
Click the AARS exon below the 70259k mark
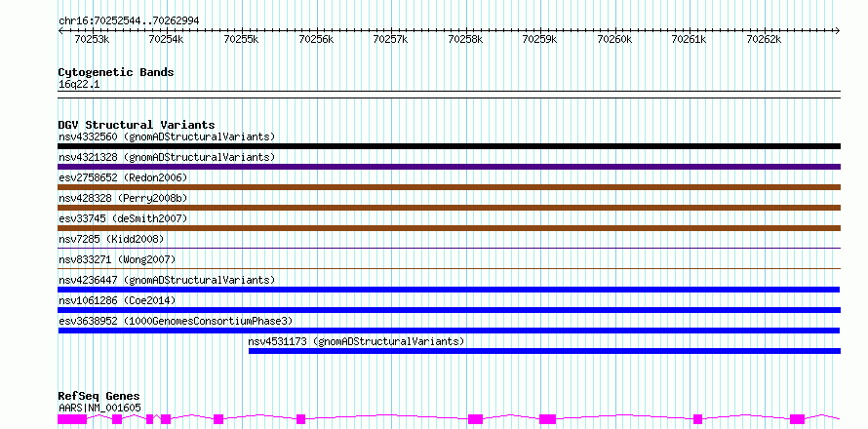tap(547, 419)
